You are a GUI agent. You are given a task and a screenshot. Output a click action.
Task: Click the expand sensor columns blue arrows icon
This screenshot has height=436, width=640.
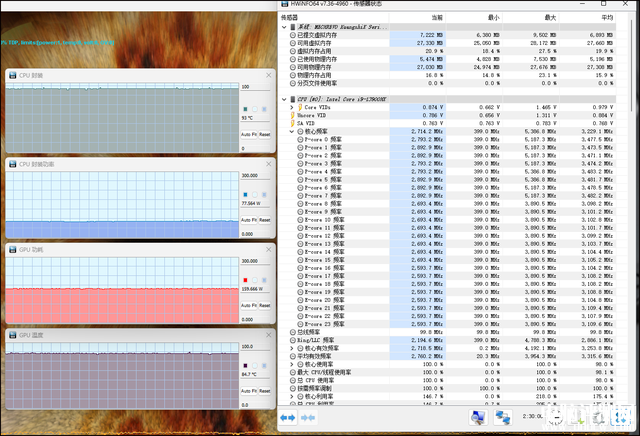288,418
